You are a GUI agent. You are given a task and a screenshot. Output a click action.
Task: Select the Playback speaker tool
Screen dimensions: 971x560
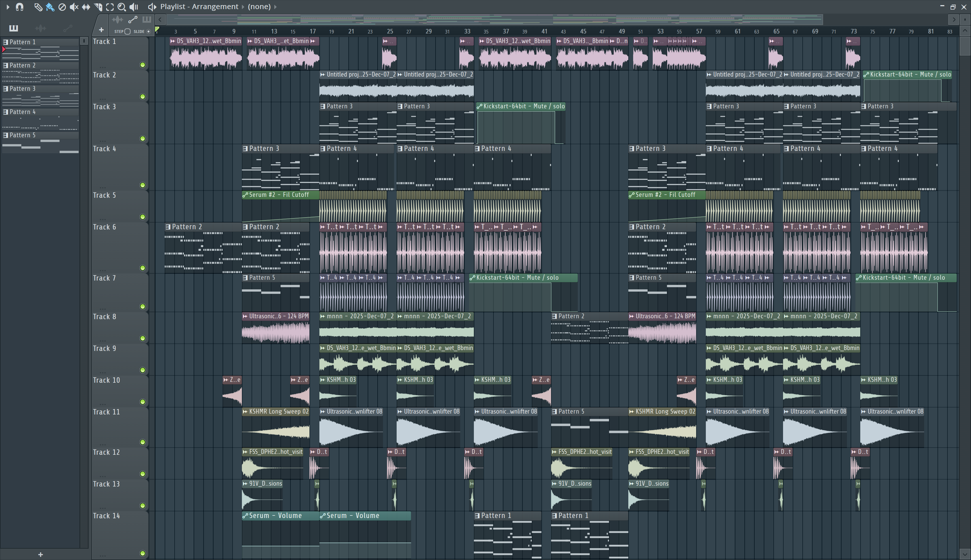coord(133,7)
